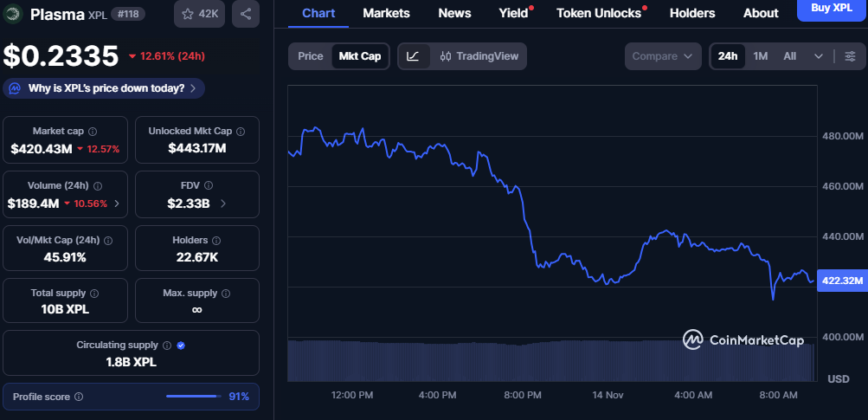Open the Compare dropdown
Viewport: 868px width, 420px height.
pos(662,56)
